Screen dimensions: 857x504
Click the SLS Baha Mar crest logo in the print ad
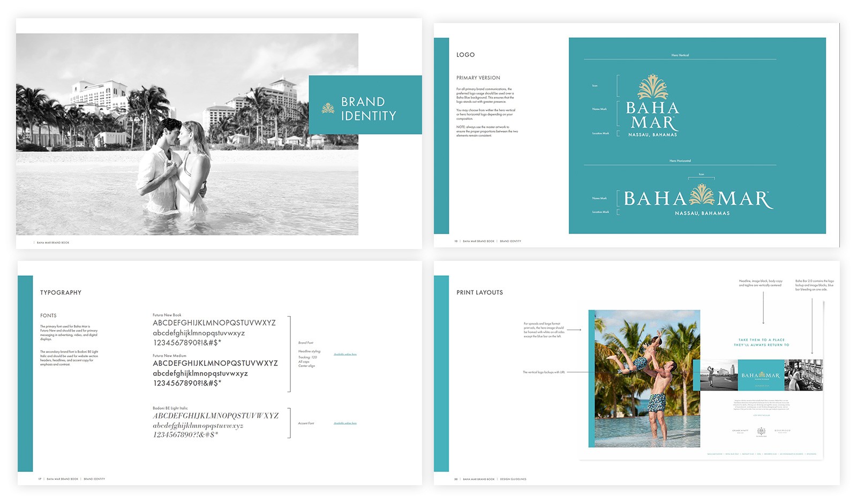(761, 432)
